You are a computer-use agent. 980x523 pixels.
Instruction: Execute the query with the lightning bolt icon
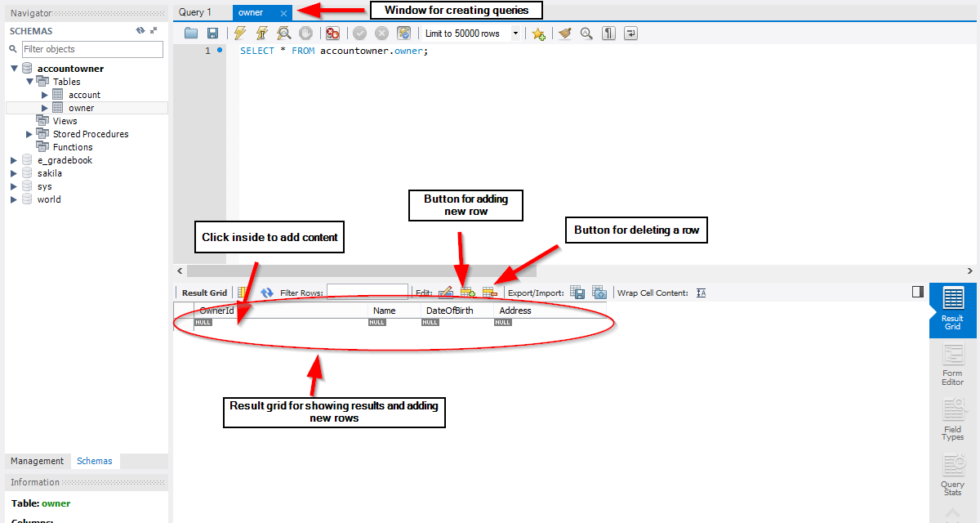[x=239, y=34]
